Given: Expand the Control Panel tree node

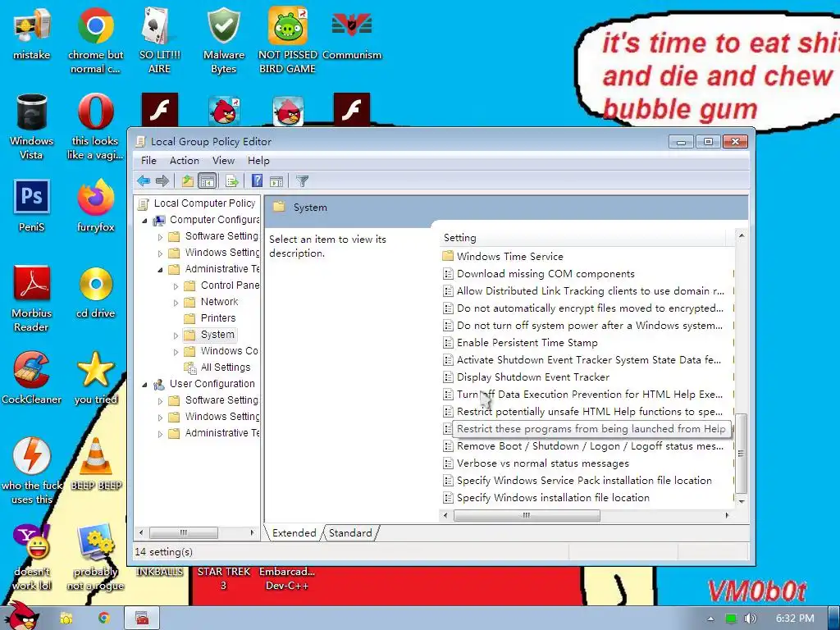Looking at the screenshot, I should (176, 286).
